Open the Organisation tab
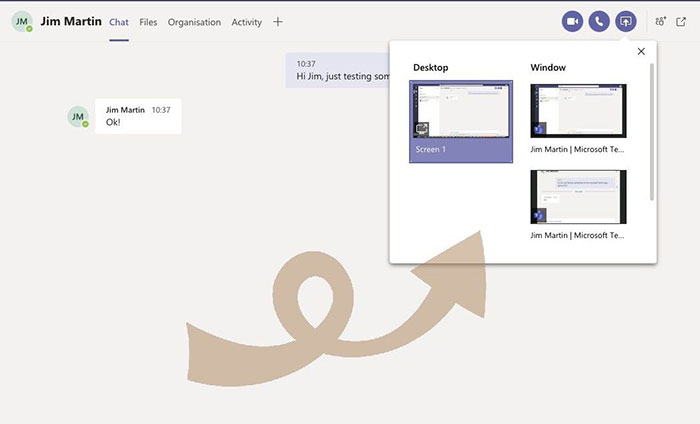Screen dimensions: 700x424 pos(194,22)
